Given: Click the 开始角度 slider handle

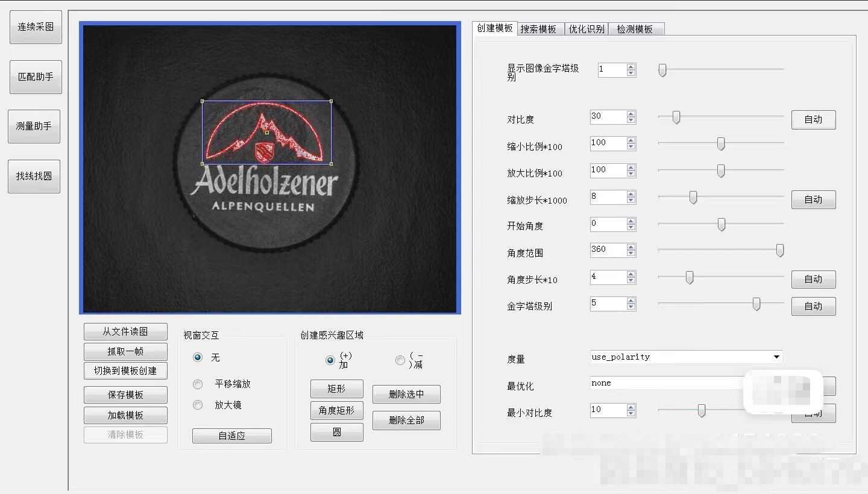Looking at the screenshot, I should [721, 224].
